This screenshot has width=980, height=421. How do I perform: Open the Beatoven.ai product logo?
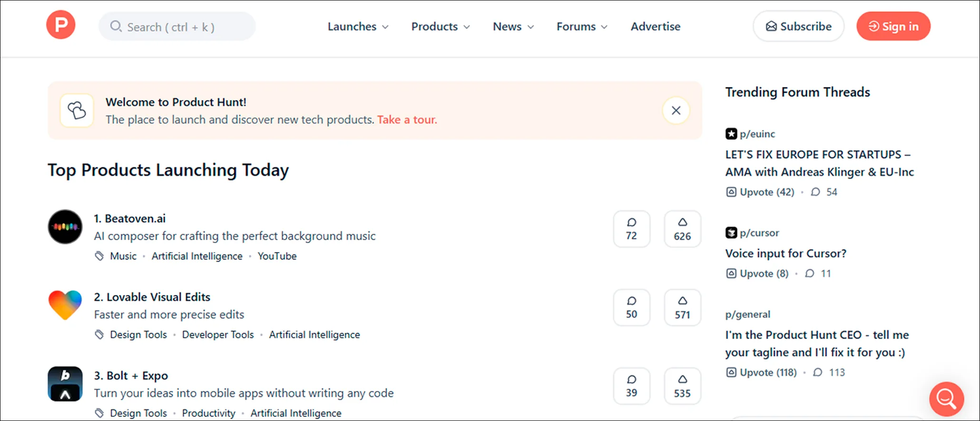coord(65,227)
